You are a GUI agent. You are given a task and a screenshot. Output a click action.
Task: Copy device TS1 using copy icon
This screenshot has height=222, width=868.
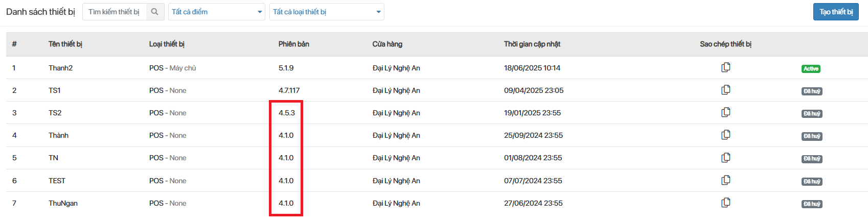pos(725,90)
